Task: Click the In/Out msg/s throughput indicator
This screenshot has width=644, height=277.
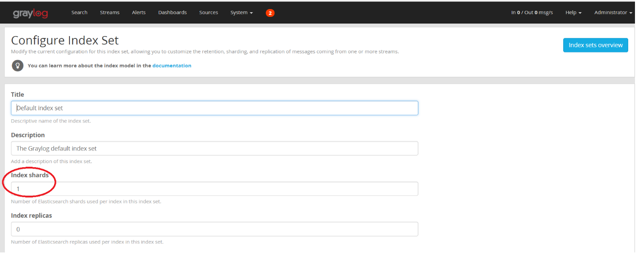Action: (x=532, y=13)
